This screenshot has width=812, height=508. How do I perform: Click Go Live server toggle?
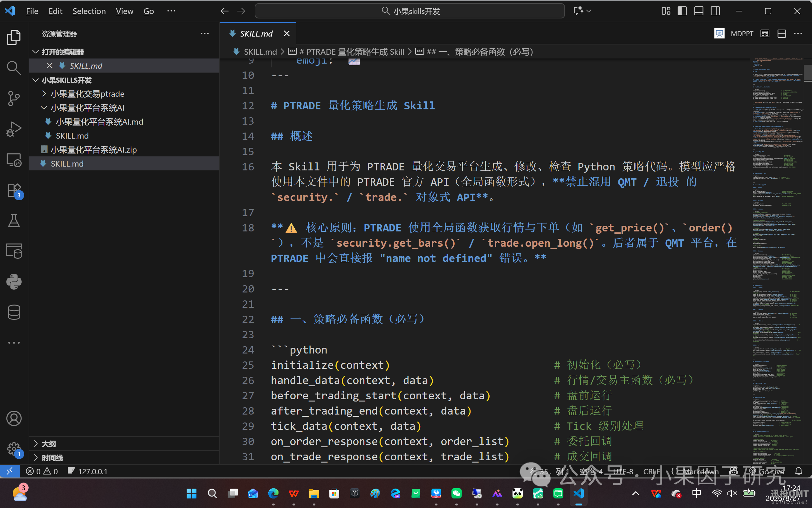pos(767,471)
